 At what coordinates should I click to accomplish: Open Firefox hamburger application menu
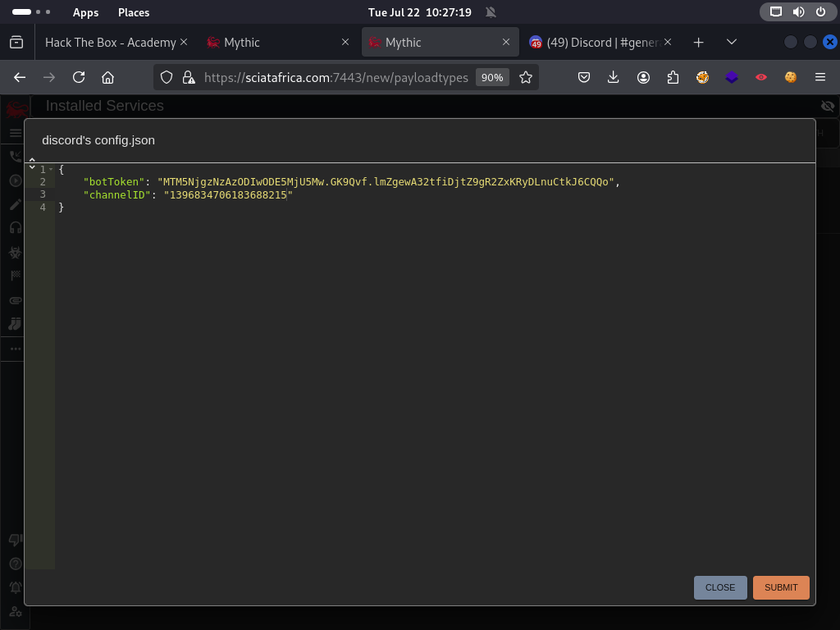pyautogui.click(x=819, y=77)
